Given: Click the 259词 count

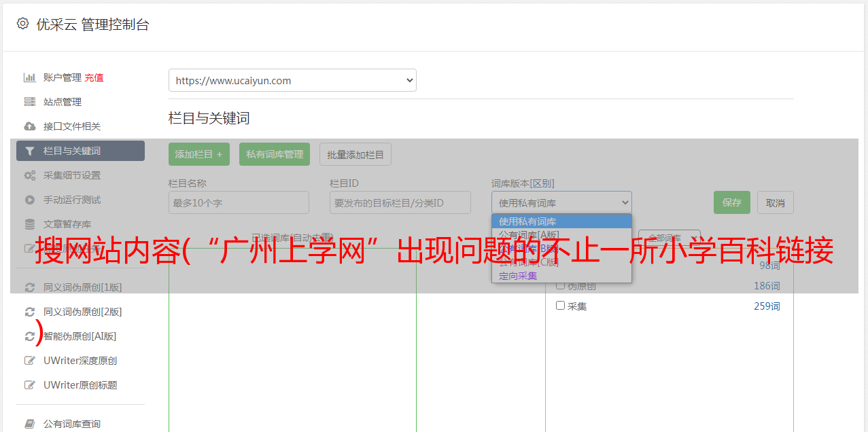Looking at the screenshot, I should [x=767, y=306].
